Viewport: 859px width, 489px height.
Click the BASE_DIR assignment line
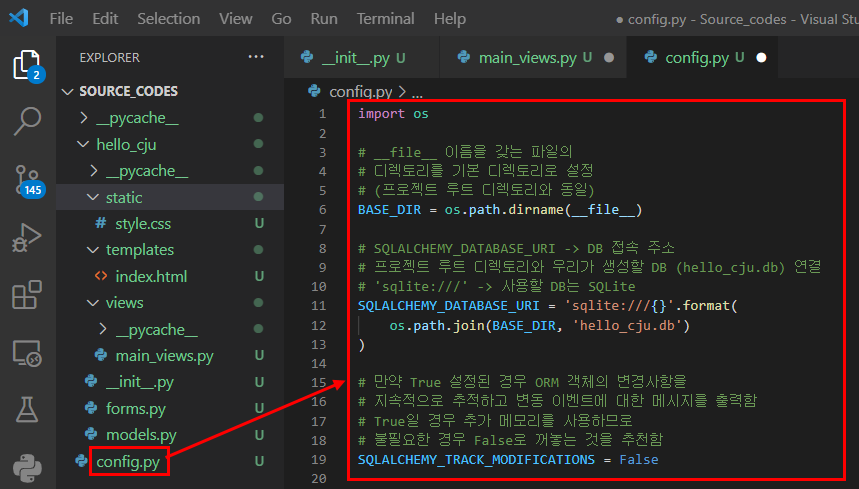point(500,210)
